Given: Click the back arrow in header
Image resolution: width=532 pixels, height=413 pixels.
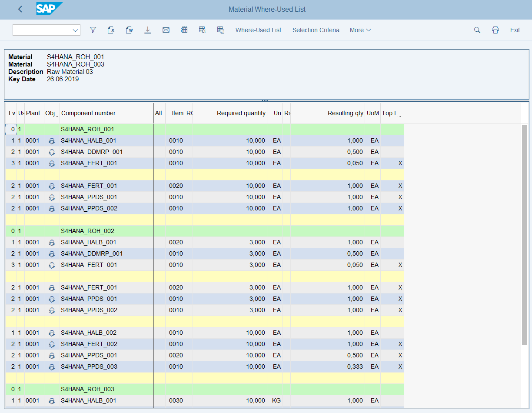Looking at the screenshot, I should pyautogui.click(x=20, y=9).
